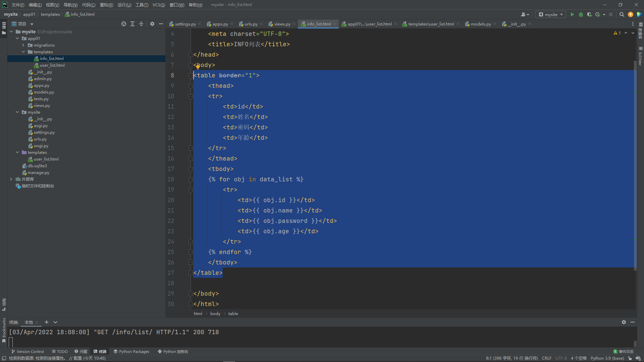Viewport: 644px width, 362px height.
Task: Click the orange IDE update icon
Action: point(631,14)
